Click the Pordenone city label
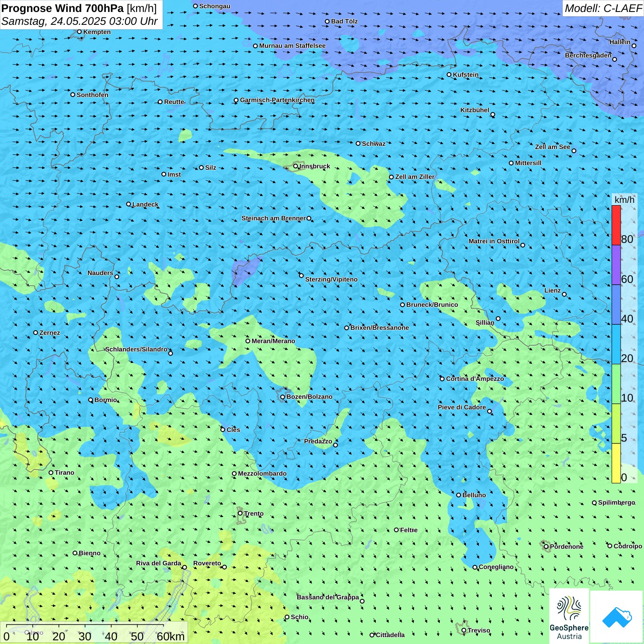The width and height of the screenshot is (644, 644). [x=567, y=546]
